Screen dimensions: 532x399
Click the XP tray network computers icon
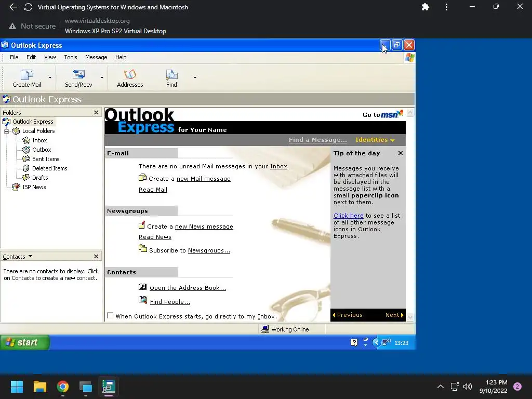[x=386, y=342]
